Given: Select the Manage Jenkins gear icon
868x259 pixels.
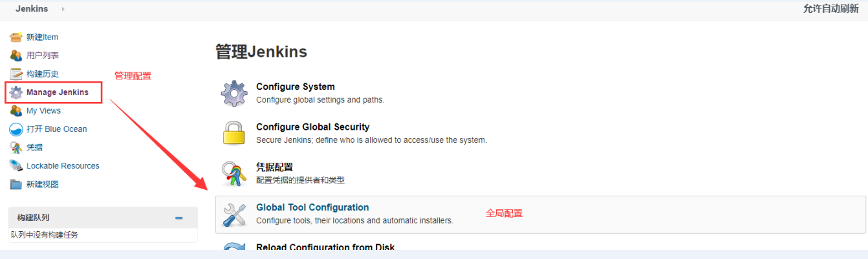Looking at the screenshot, I should [x=16, y=92].
